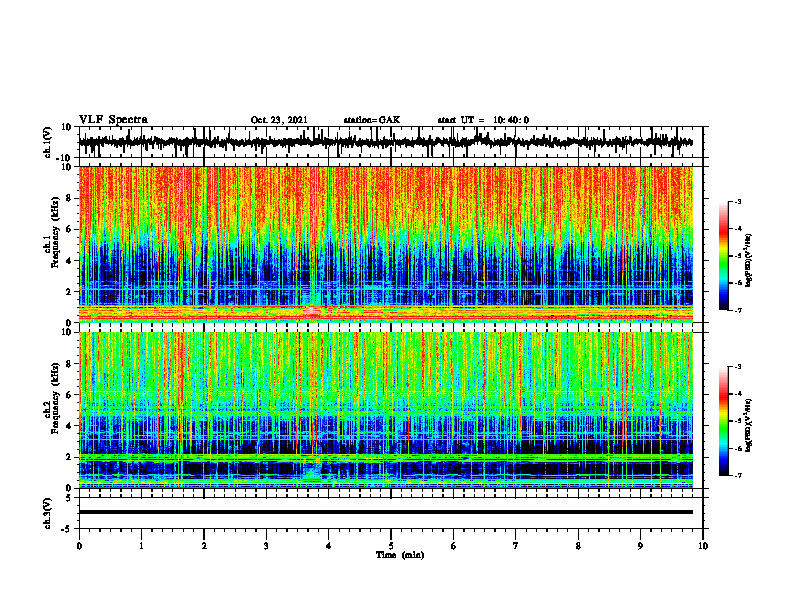Click the ch.2 log(PSD) colorbar label
This screenshot has height=612, width=792.
(x=749, y=425)
